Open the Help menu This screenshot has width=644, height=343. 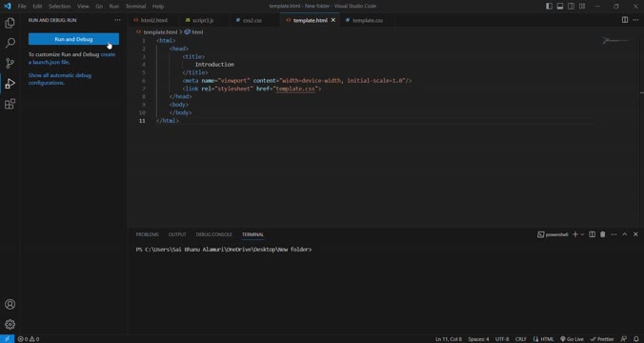tap(158, 6)
